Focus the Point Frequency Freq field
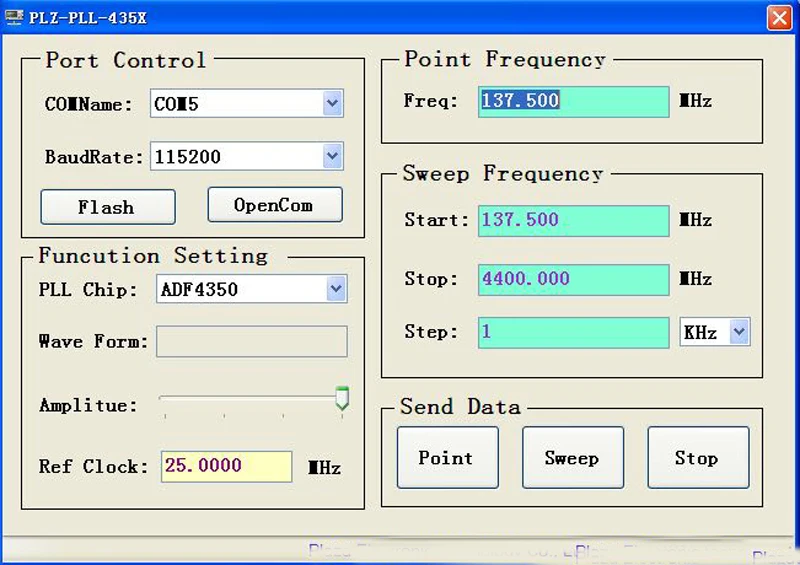 (573, 101)
